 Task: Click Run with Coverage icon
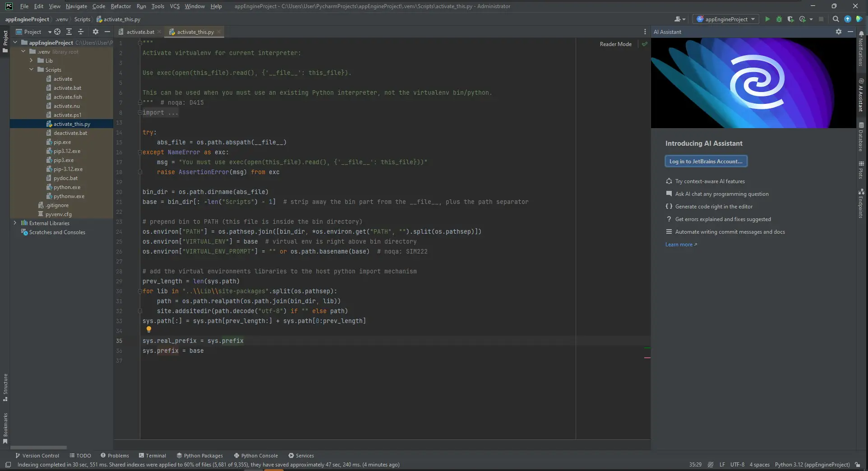click(x=790, y=19)
